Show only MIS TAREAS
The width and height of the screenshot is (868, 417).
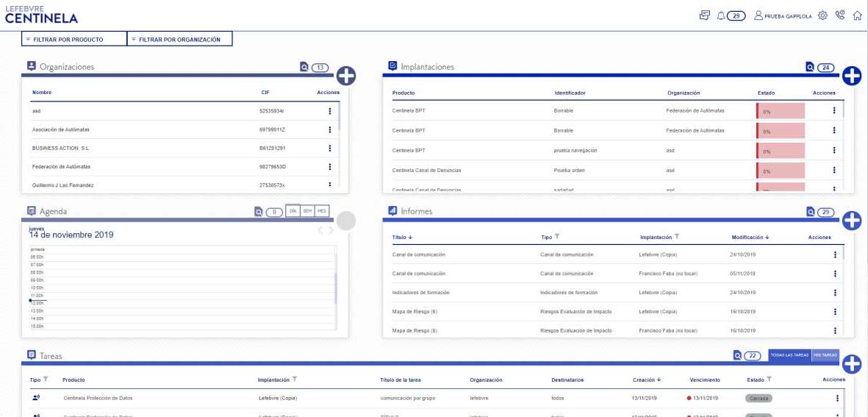click(825, 355)
